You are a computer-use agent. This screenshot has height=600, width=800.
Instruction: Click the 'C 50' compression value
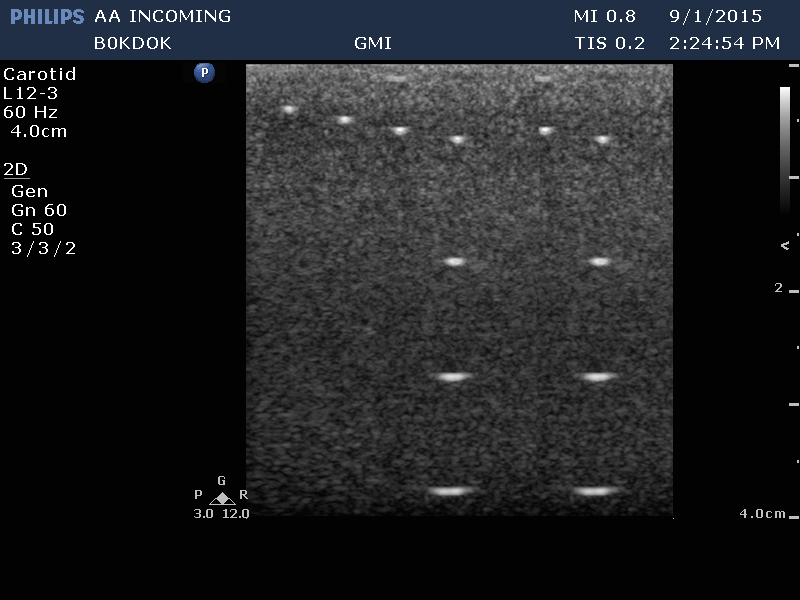[x=33, y=229]
